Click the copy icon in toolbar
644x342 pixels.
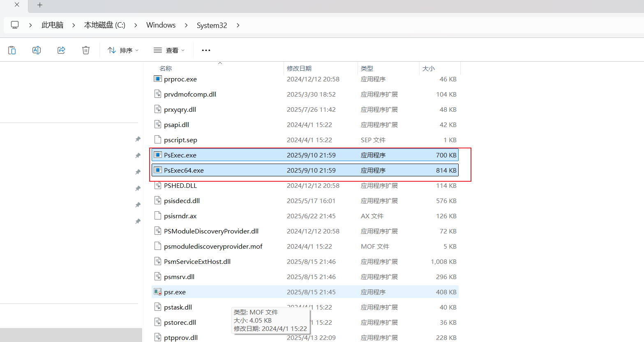click(x=12, y=50)
